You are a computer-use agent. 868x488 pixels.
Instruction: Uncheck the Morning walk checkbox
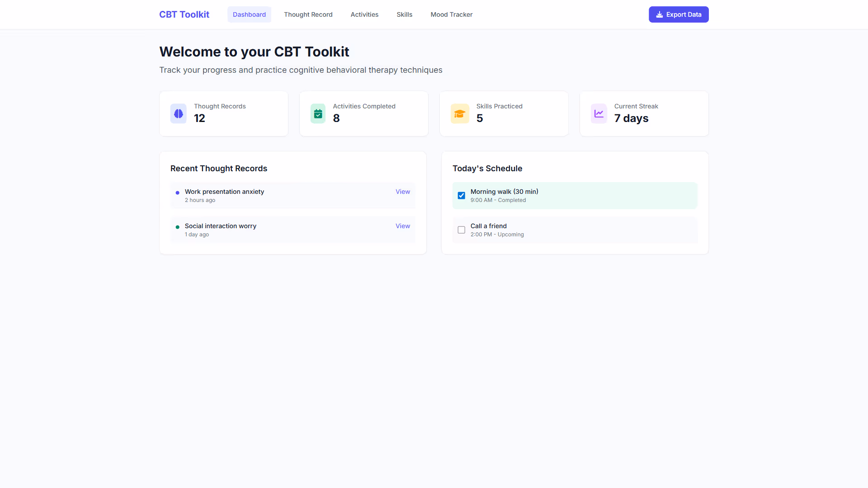pos(461,196)
